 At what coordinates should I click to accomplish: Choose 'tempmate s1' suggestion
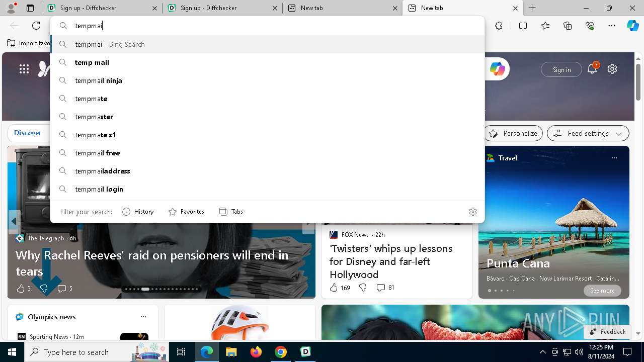(268, 135)
